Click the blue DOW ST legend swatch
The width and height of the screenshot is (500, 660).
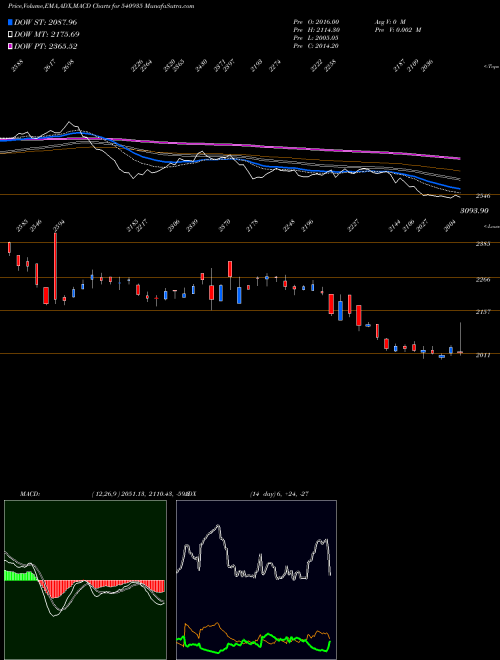pos(10,22)
